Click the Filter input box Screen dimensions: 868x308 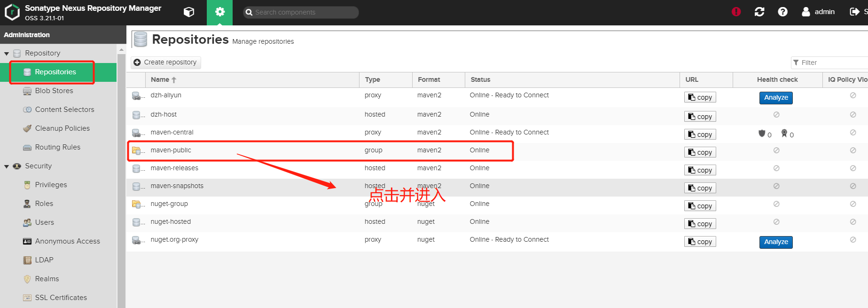(x=829, y=63)
